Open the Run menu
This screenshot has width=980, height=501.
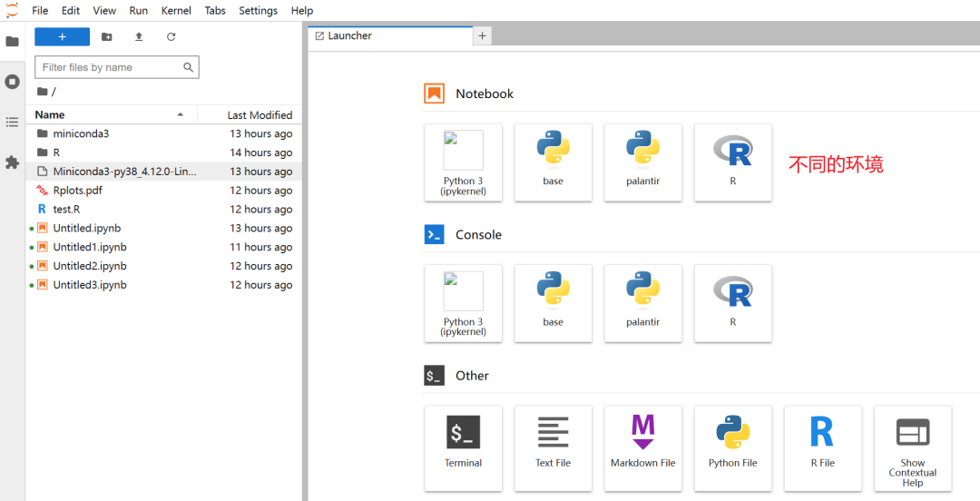point(138,11)
